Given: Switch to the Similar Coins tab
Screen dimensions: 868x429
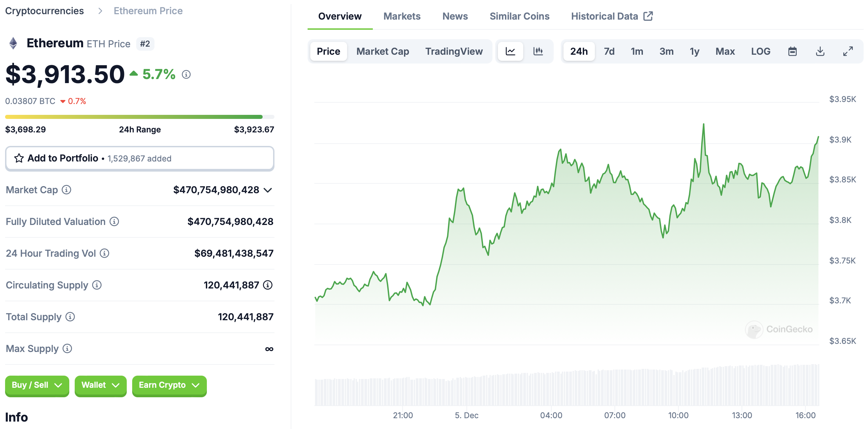Looking at the screenshot, I should pos(520,16).
